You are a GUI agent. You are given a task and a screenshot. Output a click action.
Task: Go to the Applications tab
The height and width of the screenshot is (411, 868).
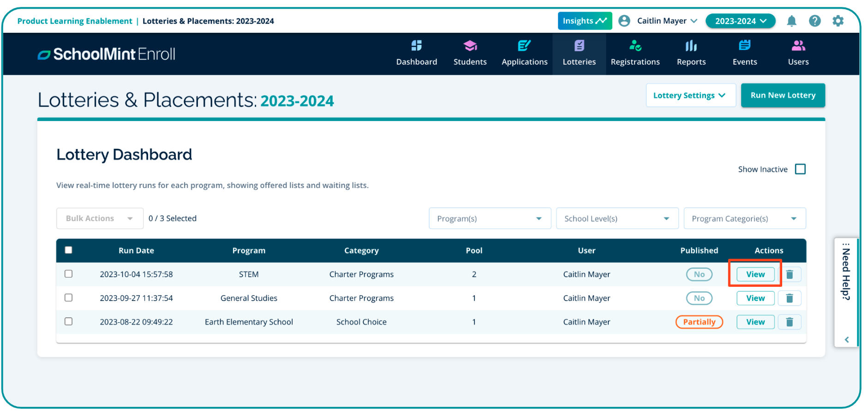click(524, 54)
